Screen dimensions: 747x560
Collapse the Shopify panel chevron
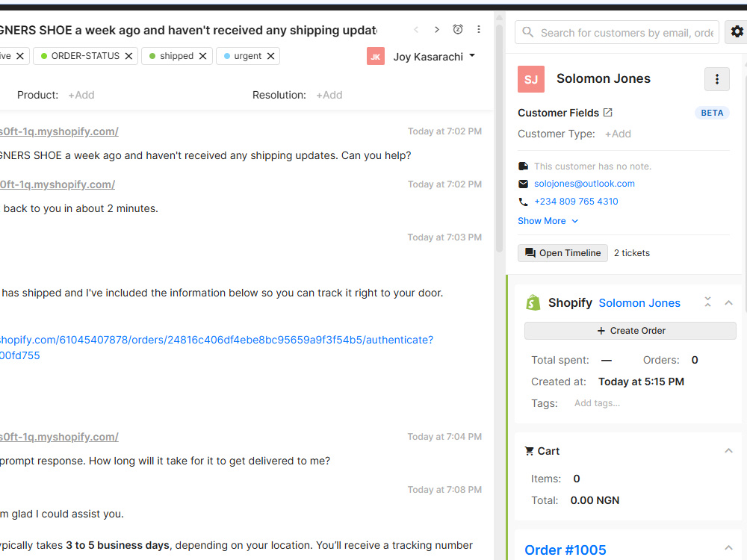pyautogui.click(x=728, y=302)
